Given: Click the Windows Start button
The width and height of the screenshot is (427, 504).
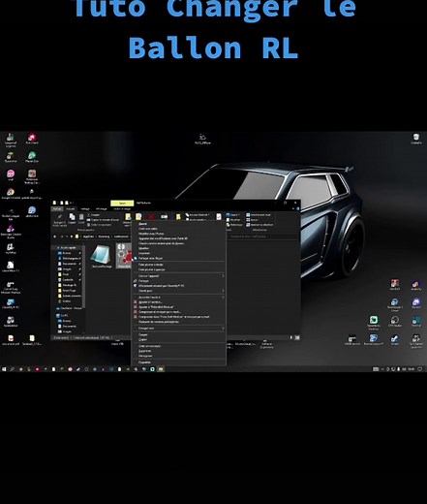Looking at the screenshot, I should pyautogui.click(x=4, y=369).
